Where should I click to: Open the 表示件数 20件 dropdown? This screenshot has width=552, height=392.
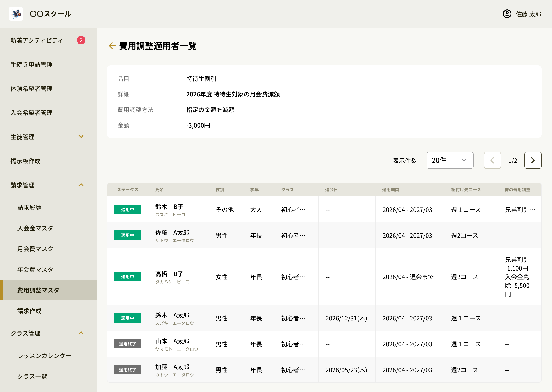tap(450, 160)
